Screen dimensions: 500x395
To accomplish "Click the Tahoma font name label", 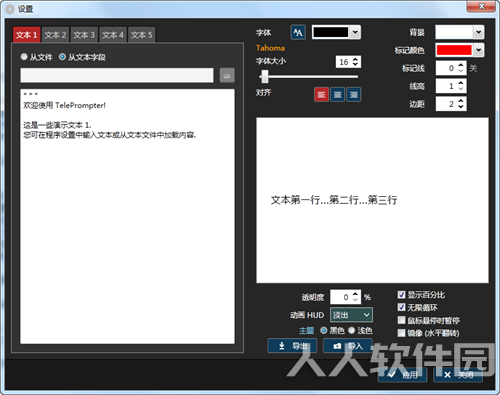I will click(270, 48).
